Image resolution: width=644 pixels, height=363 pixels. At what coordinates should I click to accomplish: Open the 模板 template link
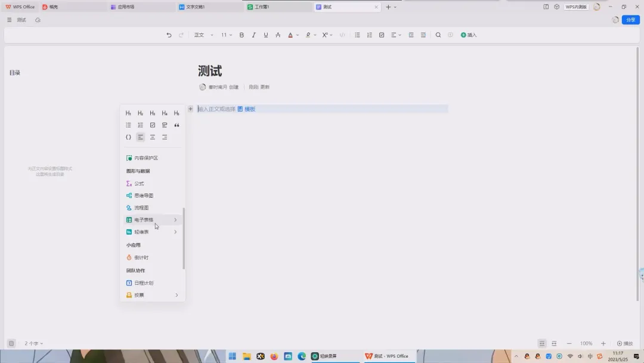coord(247,109)
